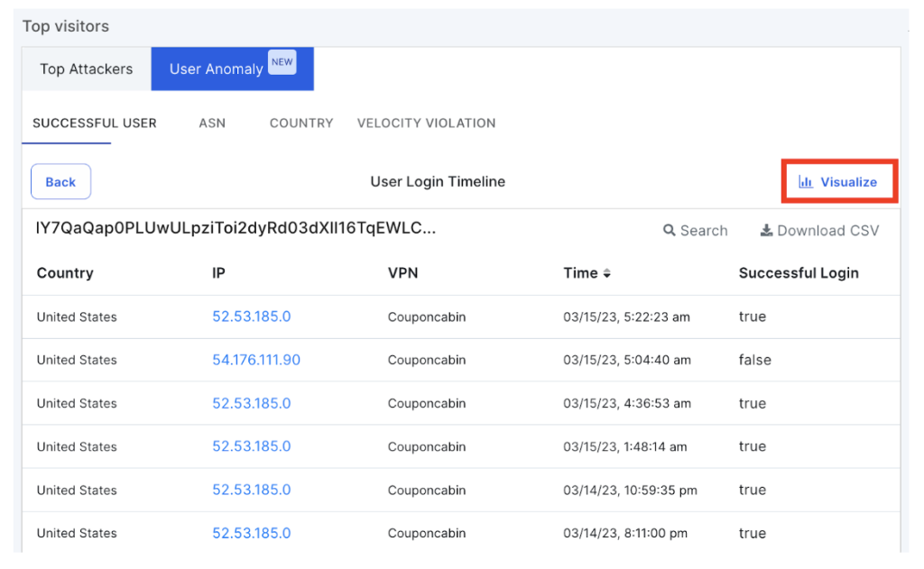Click the bar chart icon beside Visualize
Viewport: 924px width, 569px height.
point(806,182)
